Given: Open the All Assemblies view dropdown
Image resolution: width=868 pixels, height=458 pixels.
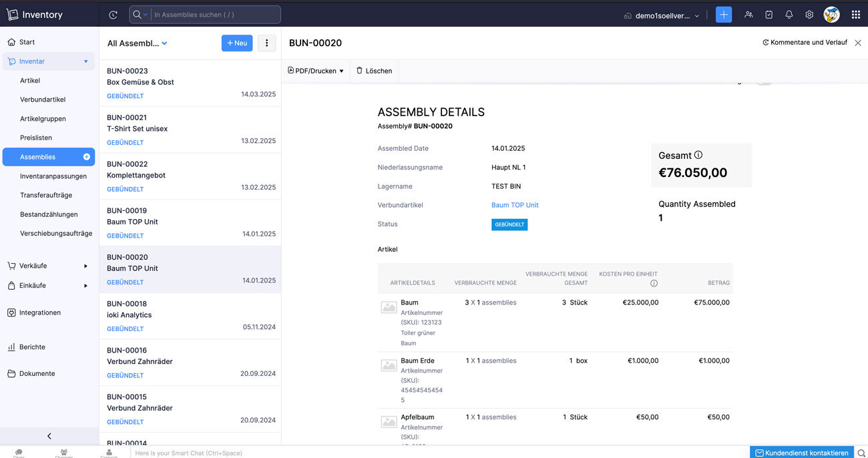Looking at the screenshot, I should (138, 43).
